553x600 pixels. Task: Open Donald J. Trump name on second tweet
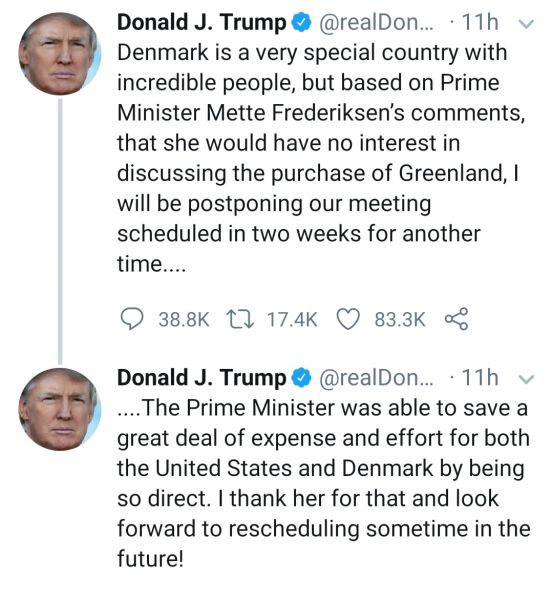coord(202,378)
